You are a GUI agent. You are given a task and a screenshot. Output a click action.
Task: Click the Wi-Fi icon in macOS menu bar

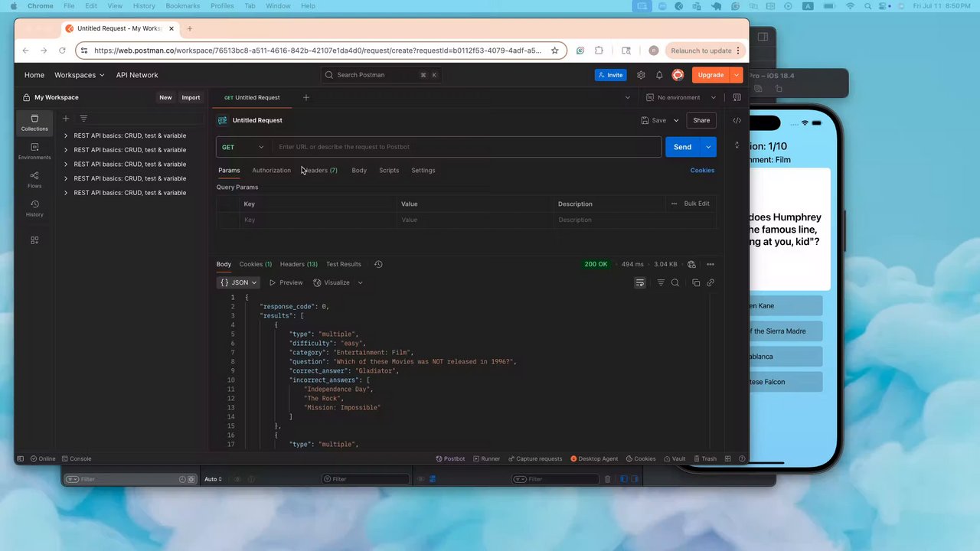click(850, 6)
